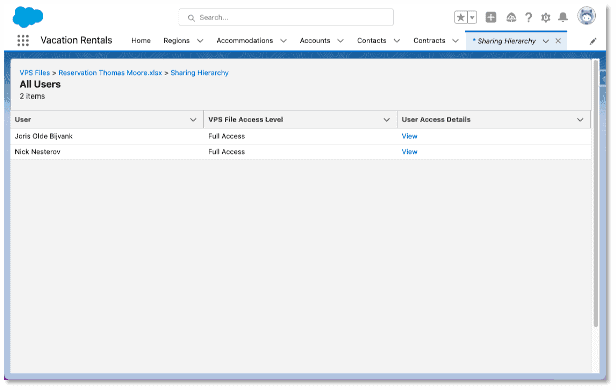
Task: Go to the Home tab
Action: pyautogui.click(x=141, y=40)
